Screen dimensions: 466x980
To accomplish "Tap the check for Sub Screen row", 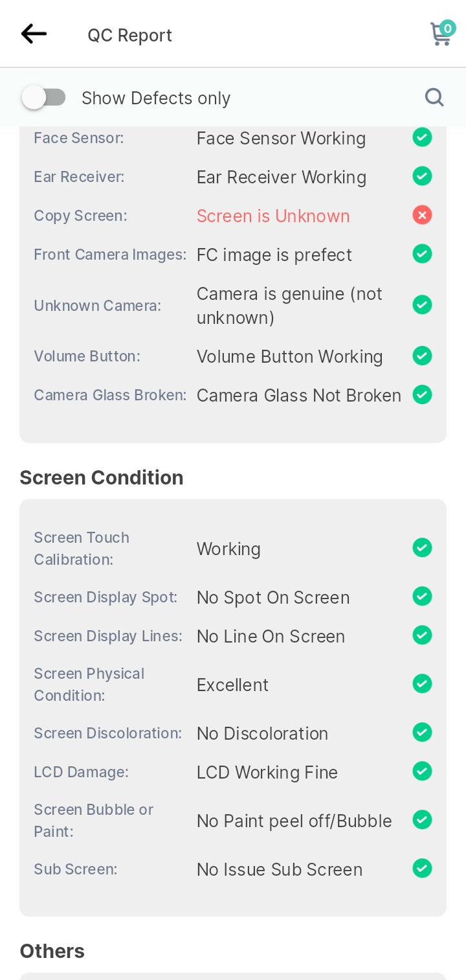I will click(x=422, y=869).
